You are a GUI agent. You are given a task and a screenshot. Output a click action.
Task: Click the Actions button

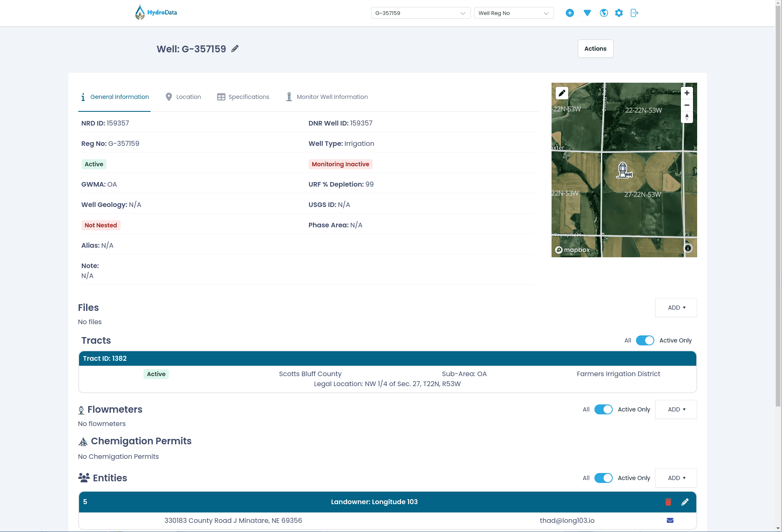[595, 49]
